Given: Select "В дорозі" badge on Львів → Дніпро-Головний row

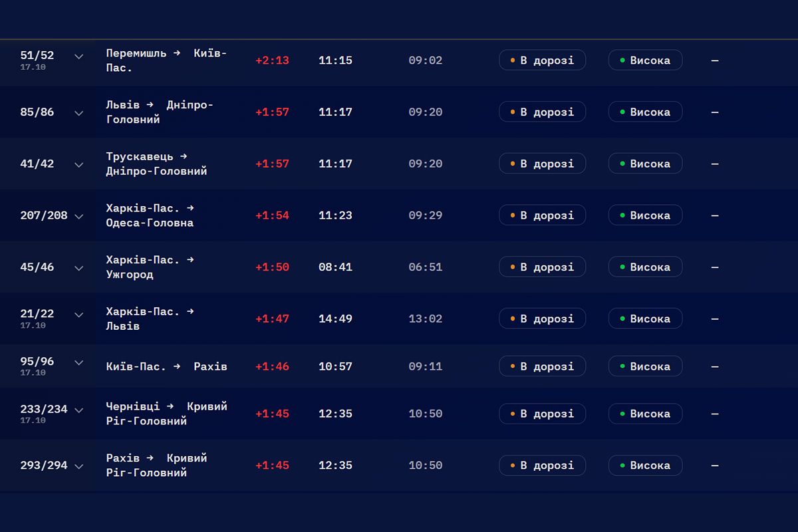Looking at the screenshot, I should [x=542, y=112].
